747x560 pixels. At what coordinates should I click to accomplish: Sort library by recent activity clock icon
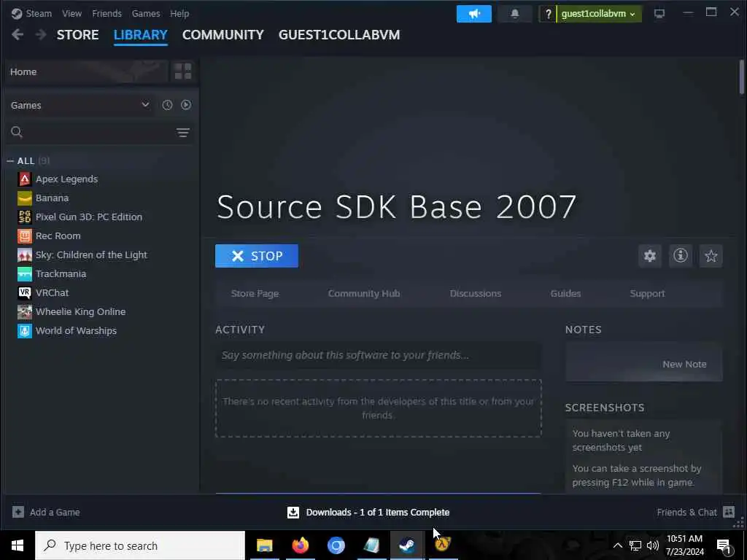(167, 105)
